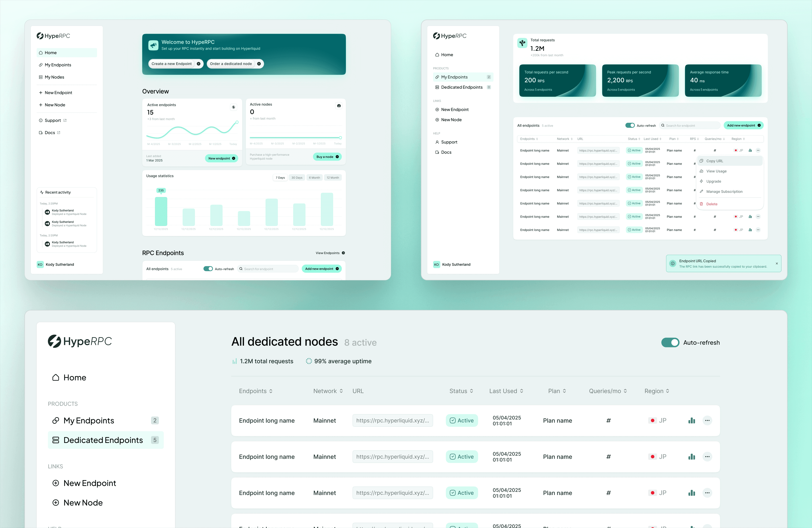Click the HypeRPC logo in the Welcome dashboard sidebar
Screen dimensions: 812x528
tap(53, 36)
